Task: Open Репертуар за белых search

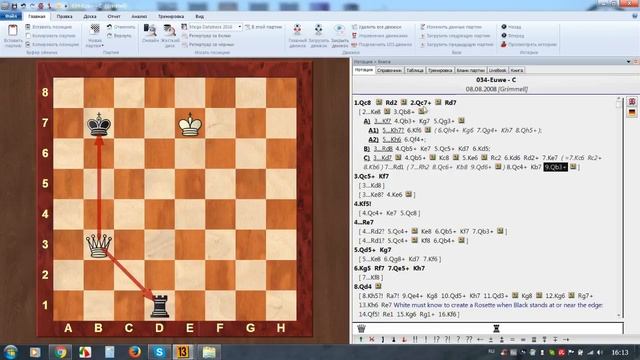Action: pyautogui.click(x=207, y=36)
